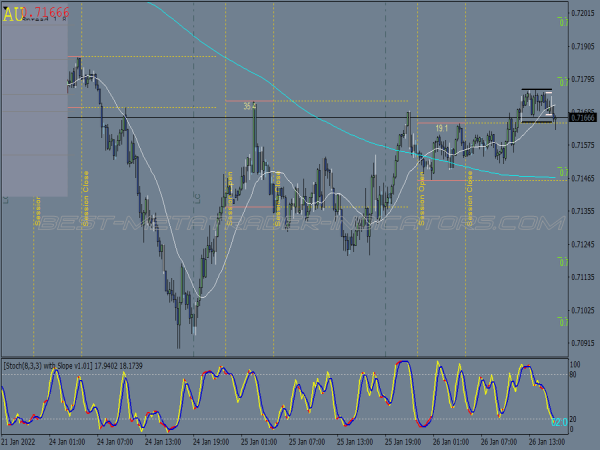Click the LC label on dashed vertical line
The height and width of the screenshot is (450, 600).
coord(197,198)
